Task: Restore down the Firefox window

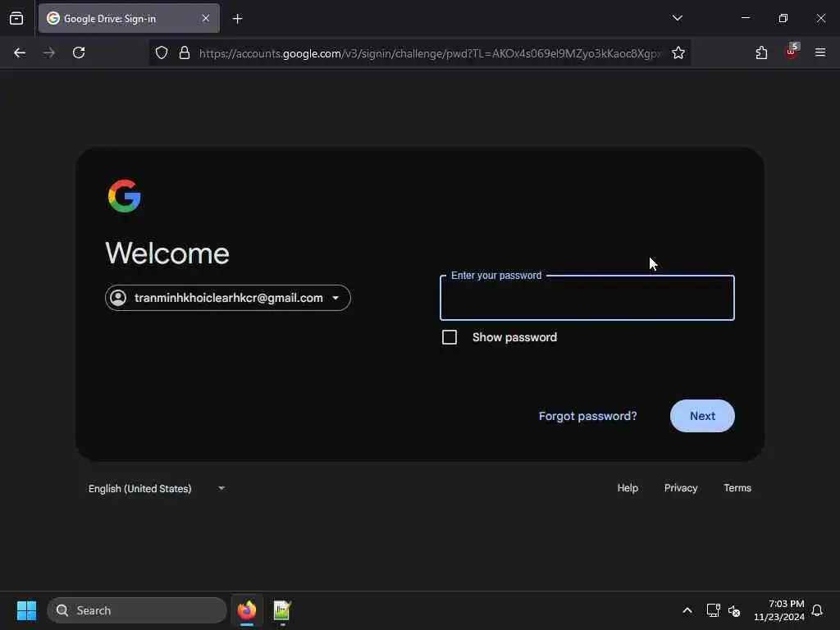Action: tap(783, 18)
